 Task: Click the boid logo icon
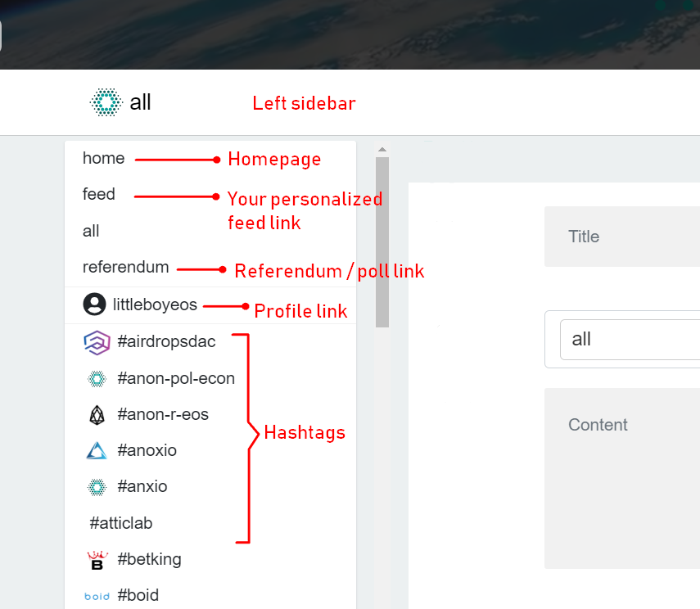[97, 596]
